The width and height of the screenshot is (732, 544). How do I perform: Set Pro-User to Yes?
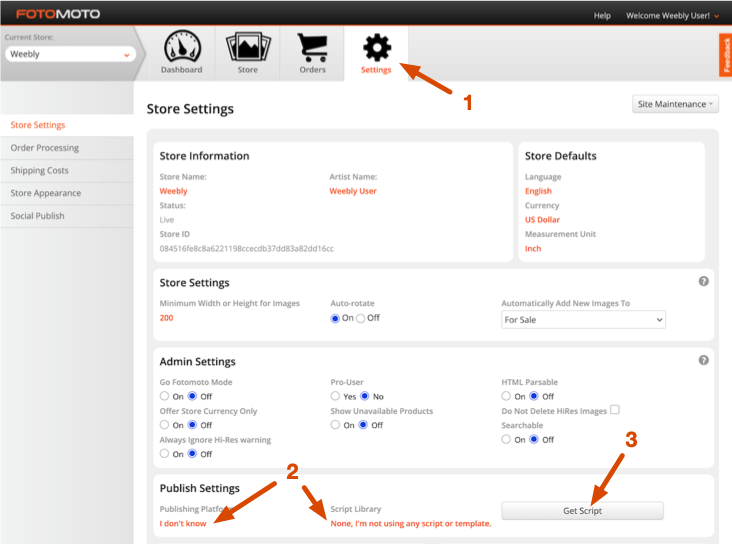(335, 396)
